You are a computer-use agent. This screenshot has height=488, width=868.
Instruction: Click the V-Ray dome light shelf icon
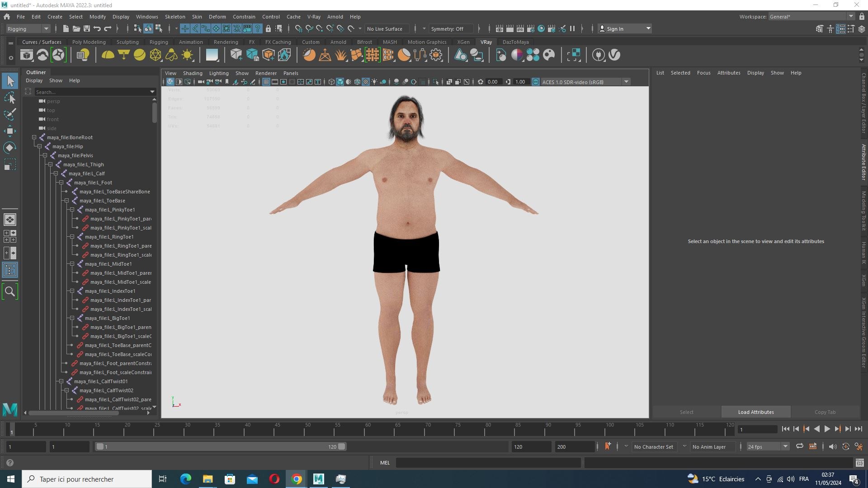pyautogui.click(x=108, y=55)
